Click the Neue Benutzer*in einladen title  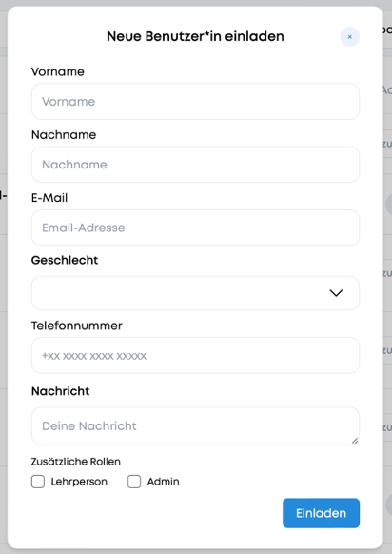(x=195, y=36)
